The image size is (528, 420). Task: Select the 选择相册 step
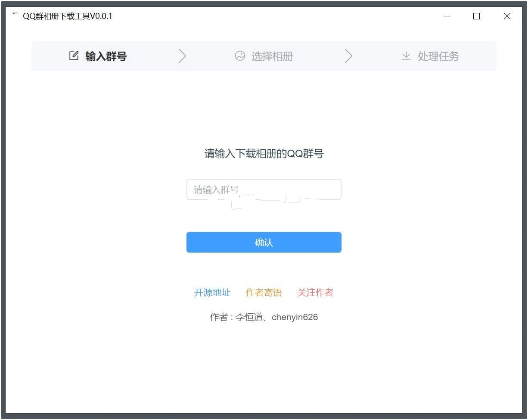(272, 56)
